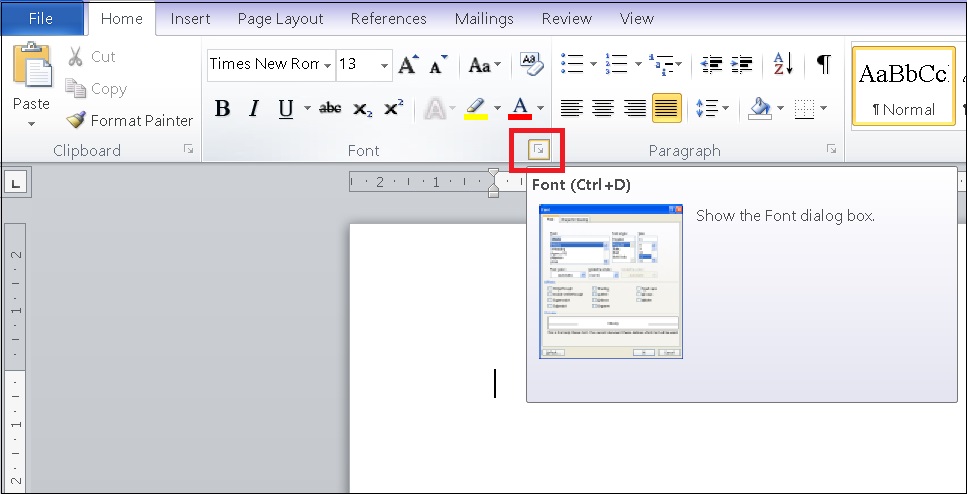Open line spacing options
The image size is (967, 494).
(712, 109)
